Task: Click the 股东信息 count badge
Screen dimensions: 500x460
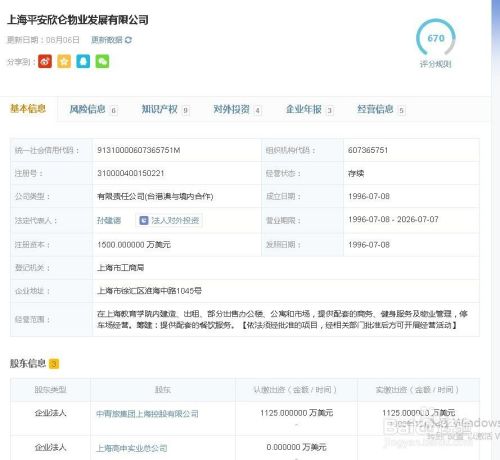Action: pos(54,364)
